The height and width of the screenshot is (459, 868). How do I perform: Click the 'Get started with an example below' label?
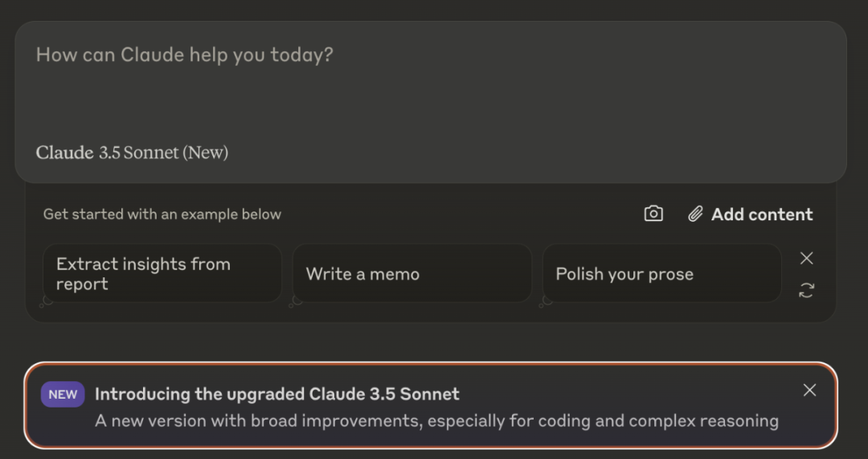point(162,214)
